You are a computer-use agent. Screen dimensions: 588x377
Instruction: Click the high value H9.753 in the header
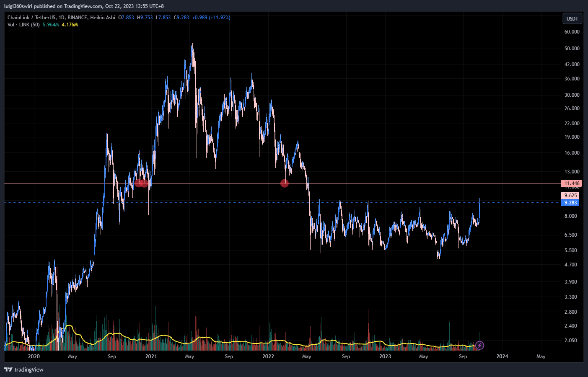(145, 18)
